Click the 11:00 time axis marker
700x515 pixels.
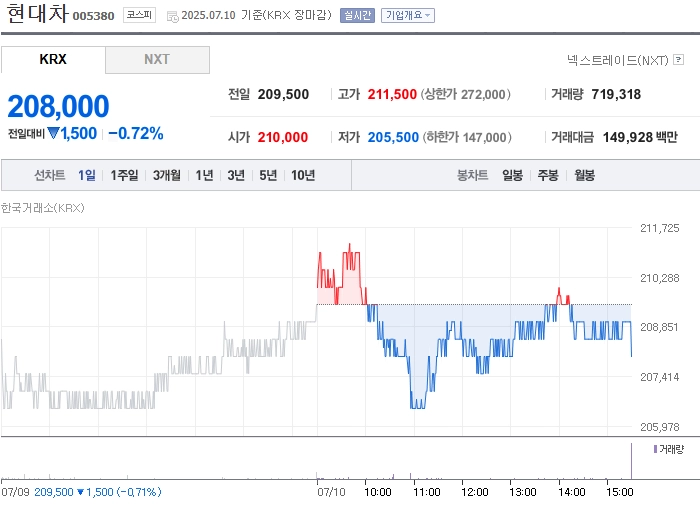click(426, 492)
